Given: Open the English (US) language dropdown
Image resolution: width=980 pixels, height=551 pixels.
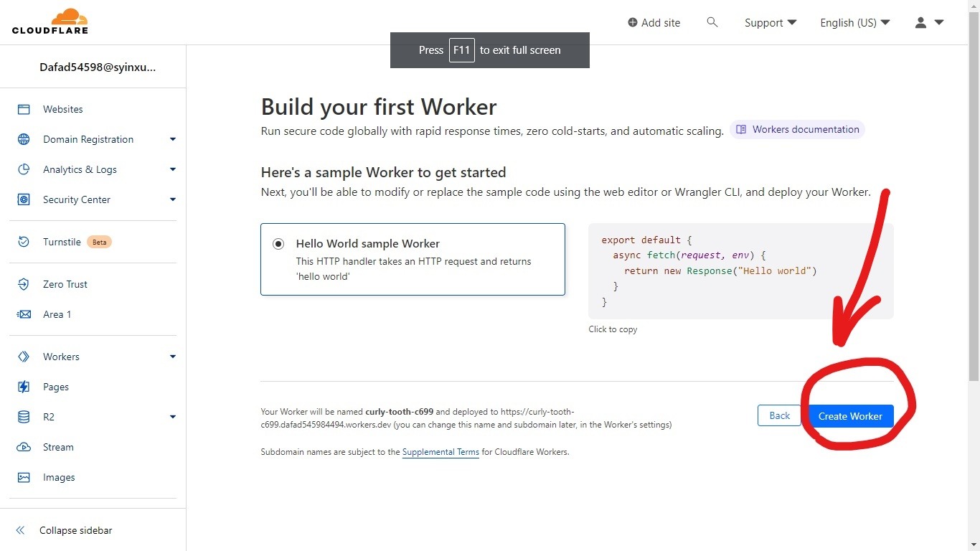Looking at the screenshot, I should pos(854,22).
